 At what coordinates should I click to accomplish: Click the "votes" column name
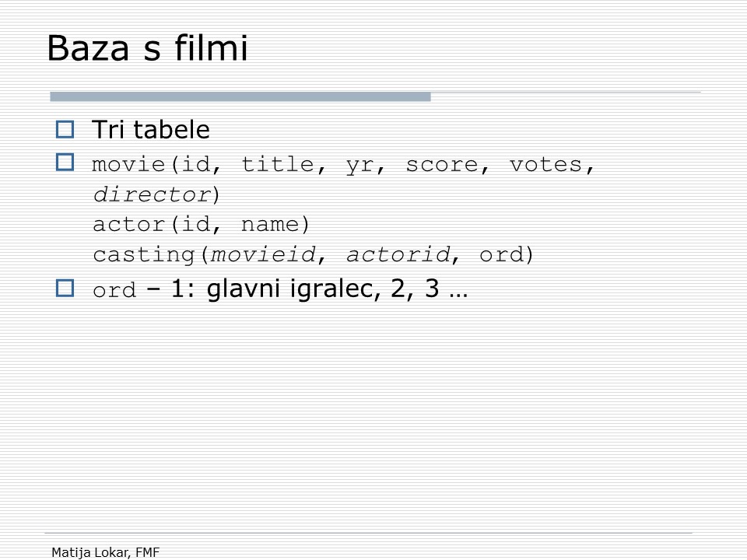[546, 165]
